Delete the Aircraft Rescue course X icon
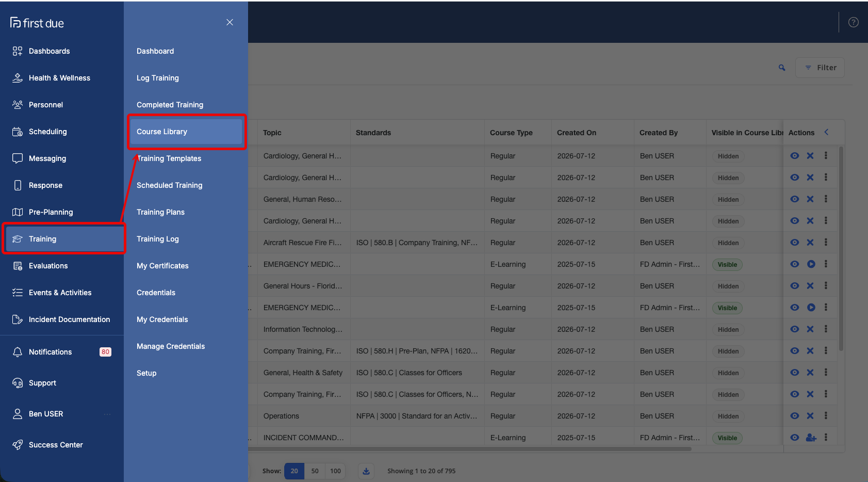The image size is (868, 482). pyautogui.click(x=810, y=243)
